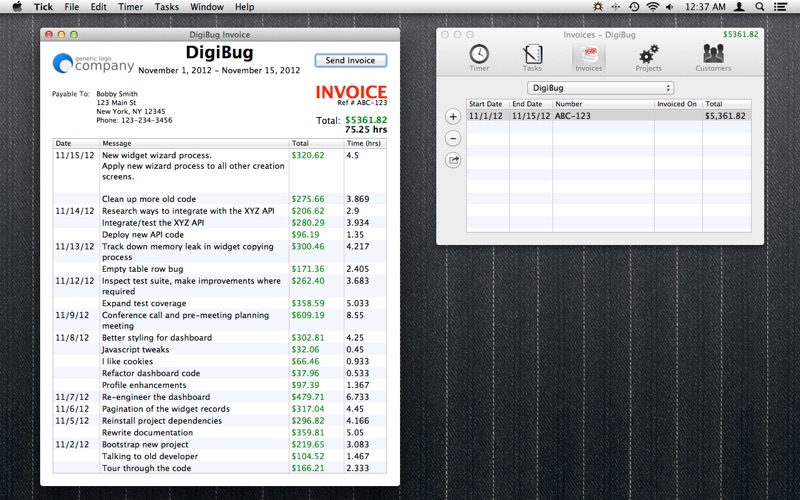Select invoice row ABC-123
Viewport: 800px width, 500px height.
[x=609, y=116]
